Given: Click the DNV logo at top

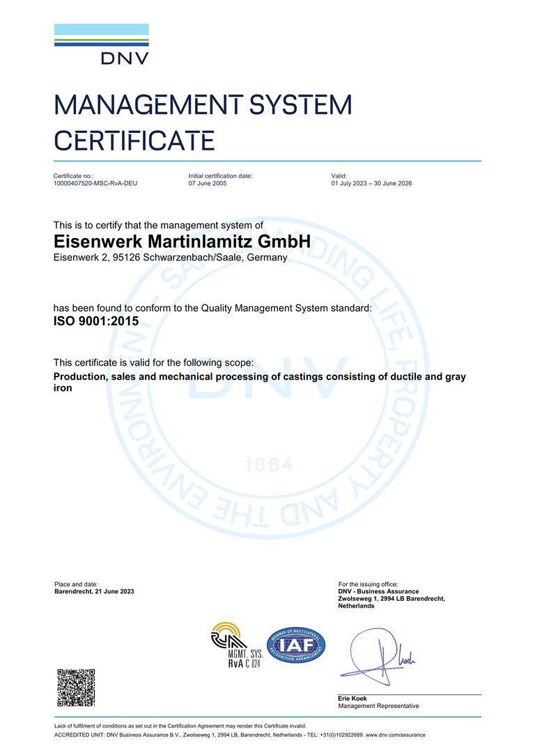Looking at the screenshot, I should click(101, 45).
